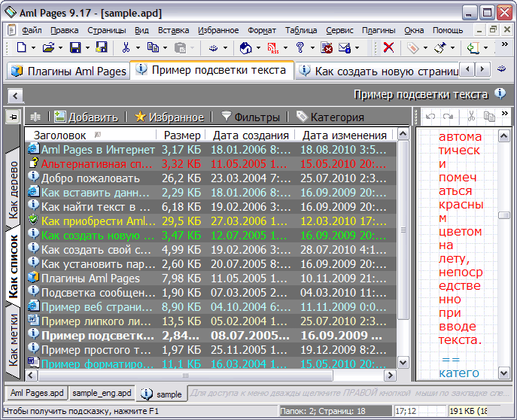
Task: Sort the list by the Размер column header
Action: (x=181, y=135)
